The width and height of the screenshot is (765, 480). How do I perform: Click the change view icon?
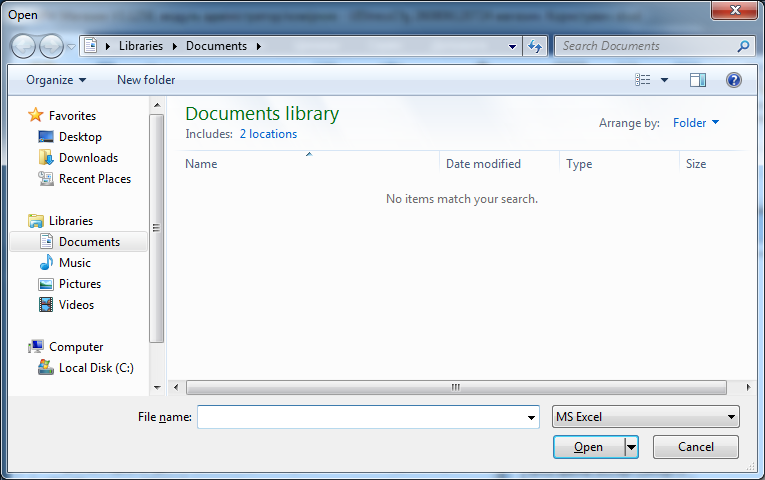point(642,80)
